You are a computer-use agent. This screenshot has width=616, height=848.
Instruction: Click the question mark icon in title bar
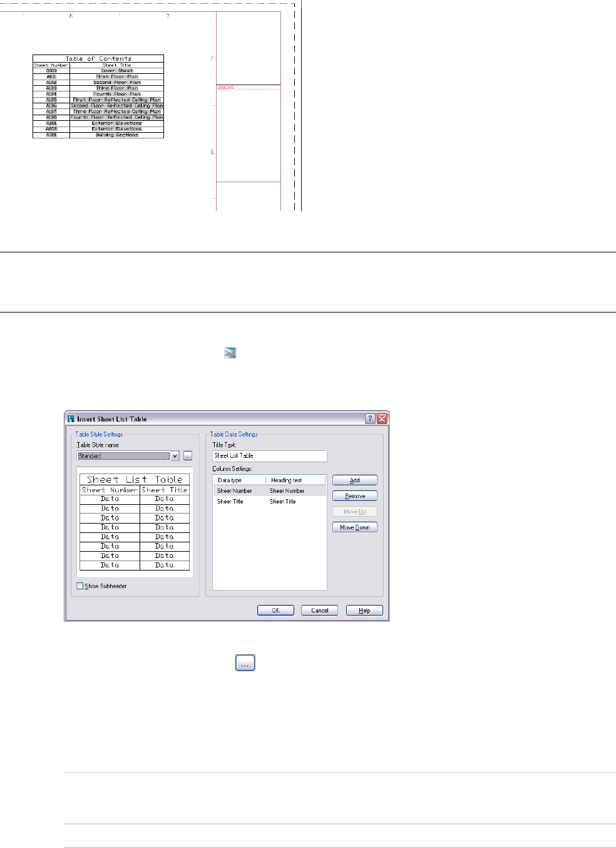tap(370, 419)
